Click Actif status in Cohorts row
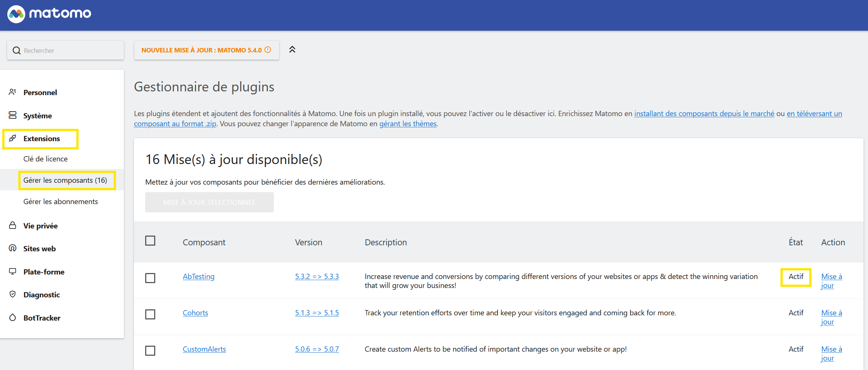The width and height of the screenshot is (868, 370). coord(796,313)
